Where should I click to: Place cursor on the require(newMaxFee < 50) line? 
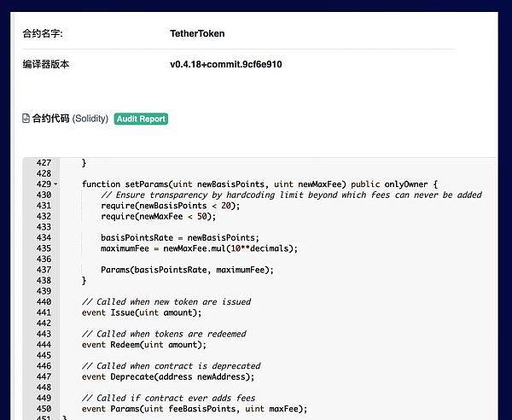coord(159,216)
